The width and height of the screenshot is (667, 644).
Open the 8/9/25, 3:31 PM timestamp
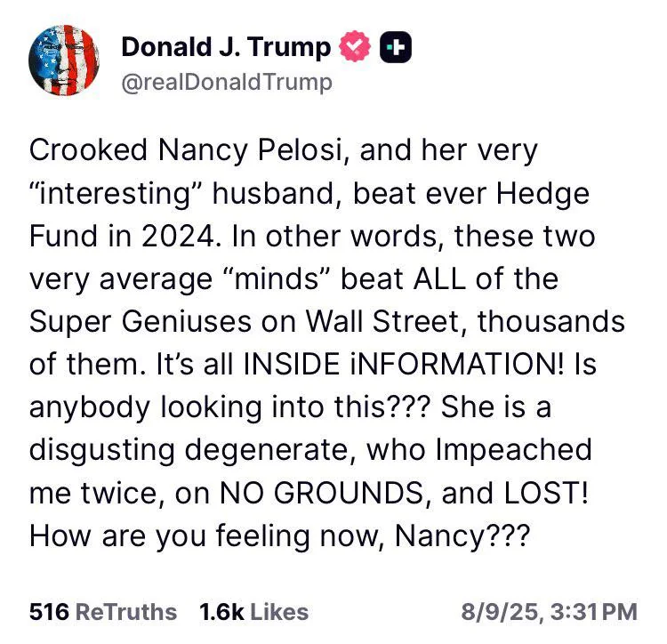coord(550,612)
